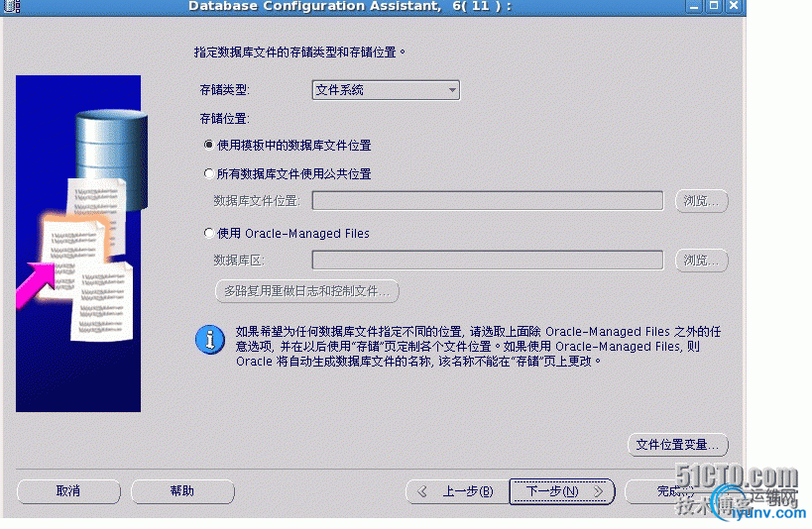812x529 pixels.
Task: Open 文件位置变量 dialog button
Action: [678, 445]
